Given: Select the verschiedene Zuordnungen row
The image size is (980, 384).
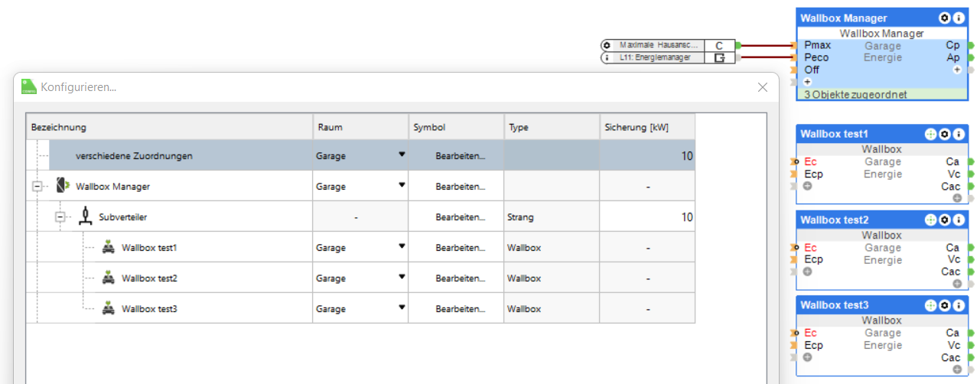Looking at the screenshot, I should click(x=134, y=156).
